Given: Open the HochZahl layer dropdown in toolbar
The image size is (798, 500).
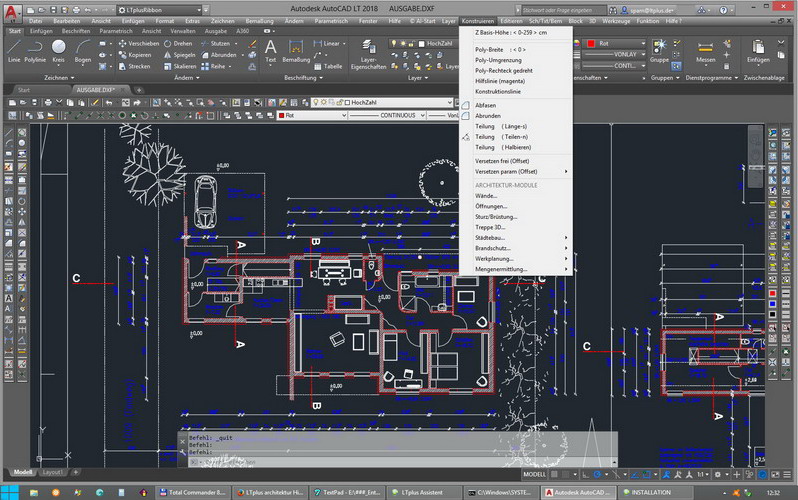Looking at the screenshot, I should [x=382, y=102].
